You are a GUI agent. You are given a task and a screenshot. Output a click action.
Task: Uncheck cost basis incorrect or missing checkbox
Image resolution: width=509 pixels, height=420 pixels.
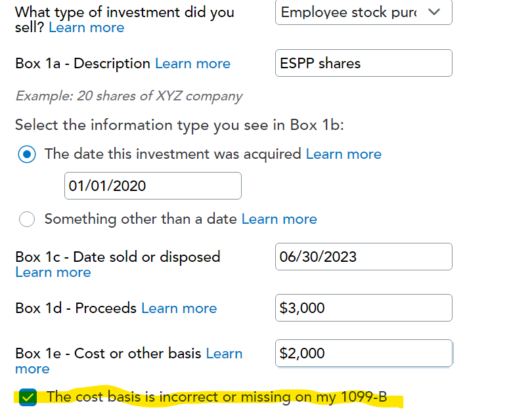(x=28, y=397)
